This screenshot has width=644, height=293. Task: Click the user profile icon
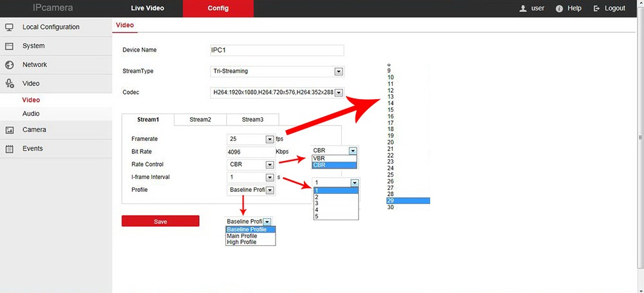(x=523, y=8)
